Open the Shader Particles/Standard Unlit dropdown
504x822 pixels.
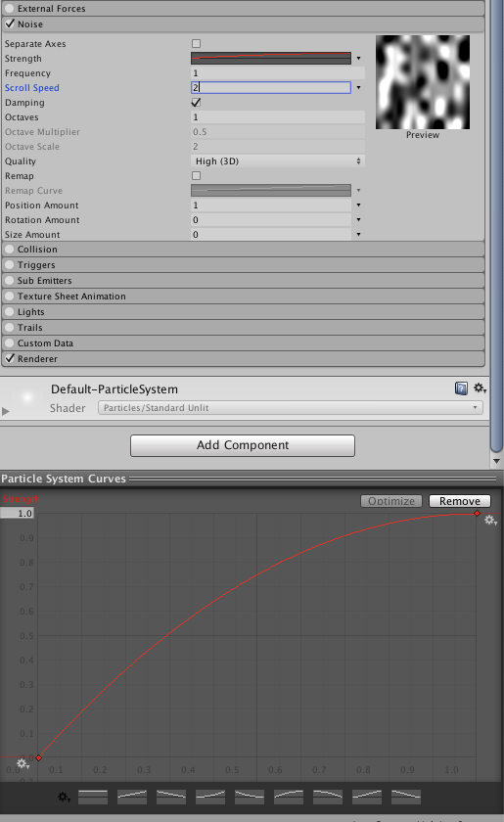291,408
